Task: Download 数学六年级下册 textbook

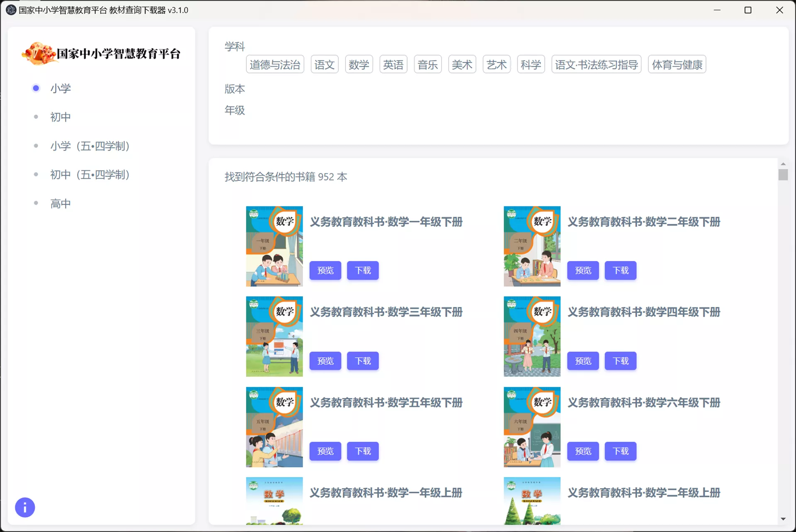Action: [x=620, y=451]
